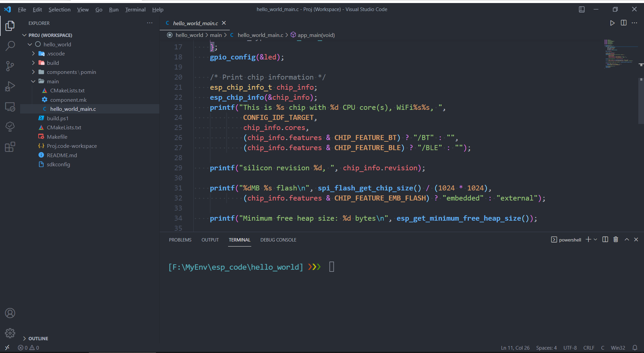Change encoding via UTF-8 status item
Screen dimensions: 644x353
pyautogui.click(x=570, y=348)
